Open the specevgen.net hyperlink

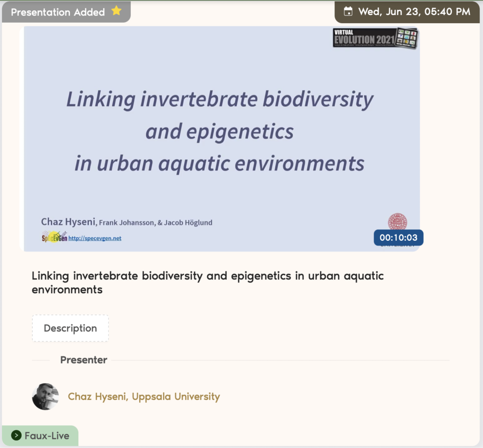pos(95,238)
